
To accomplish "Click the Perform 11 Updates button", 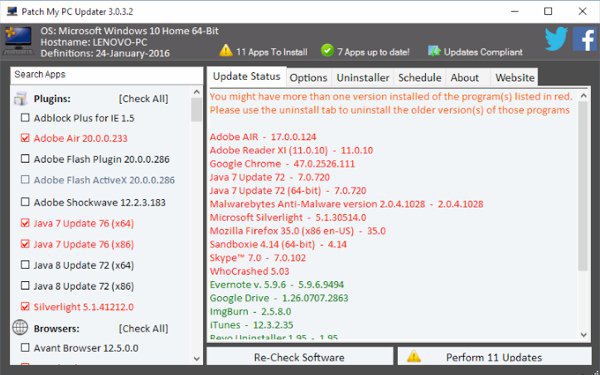I will point(494,356).
